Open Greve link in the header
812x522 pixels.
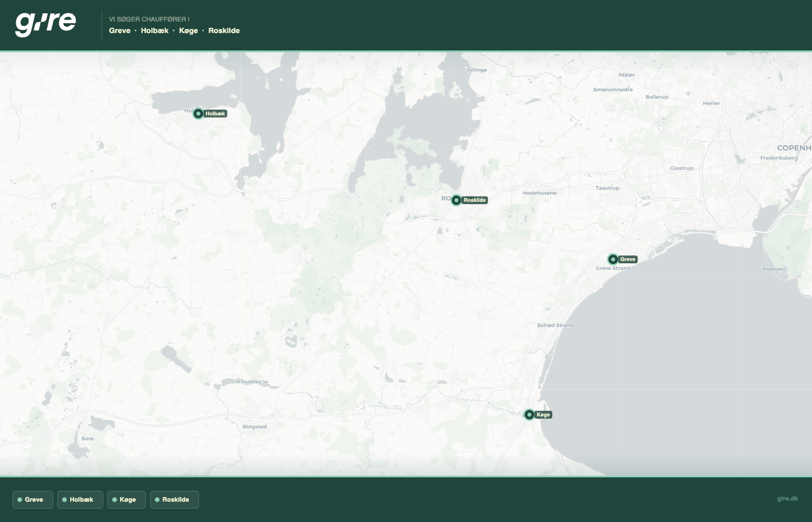pos(119,31)
